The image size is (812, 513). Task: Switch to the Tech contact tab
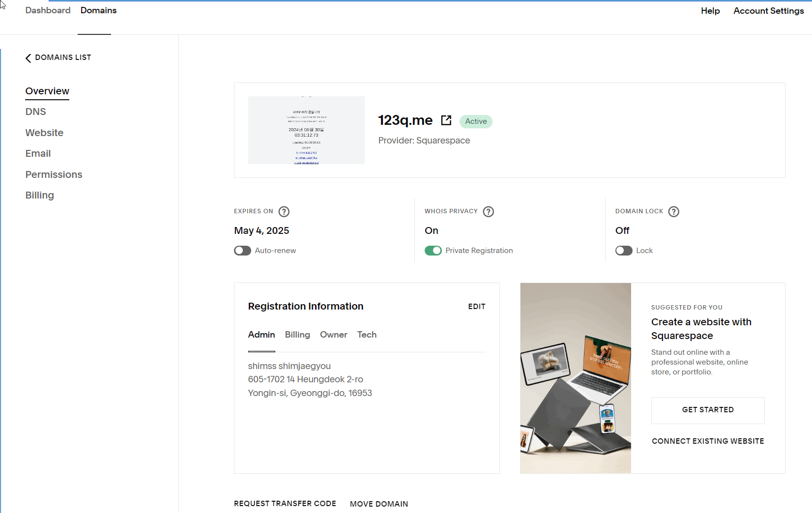(367, 335)
